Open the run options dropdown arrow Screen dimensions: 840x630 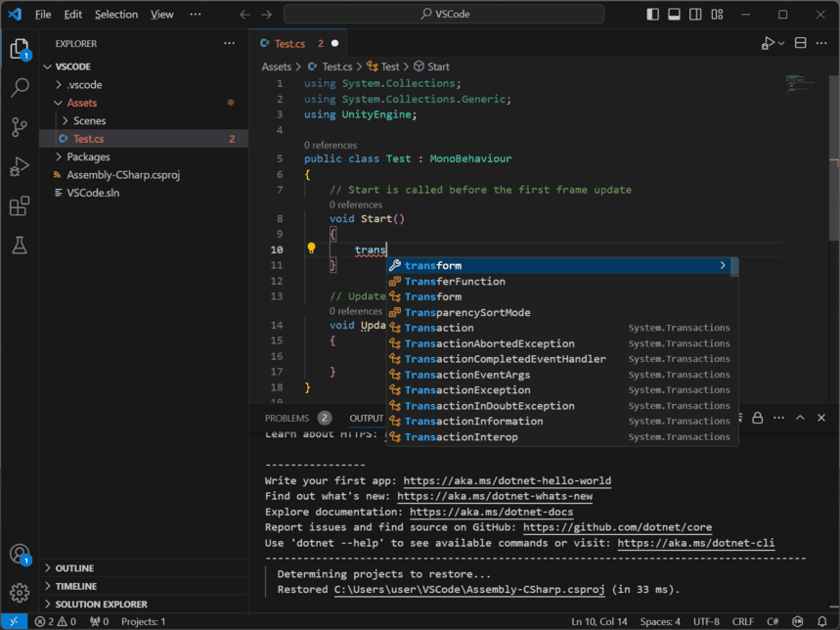click(781, 43)
